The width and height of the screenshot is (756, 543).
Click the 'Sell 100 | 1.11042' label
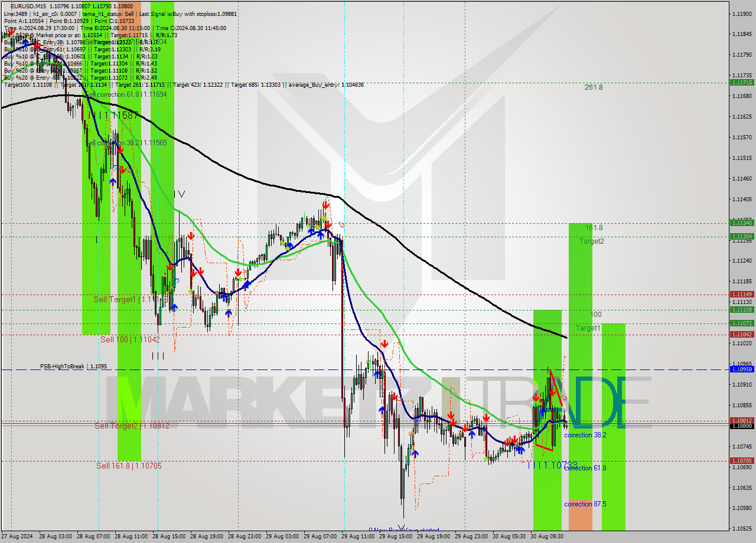pyautogui.click(x=130, y=339)
